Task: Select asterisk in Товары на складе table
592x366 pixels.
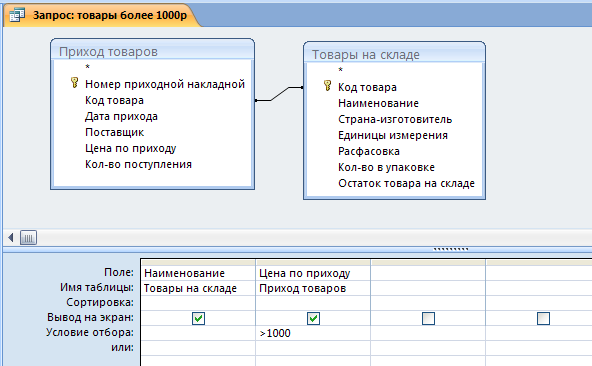Action: pyautogui.click(x=341, y=70)
